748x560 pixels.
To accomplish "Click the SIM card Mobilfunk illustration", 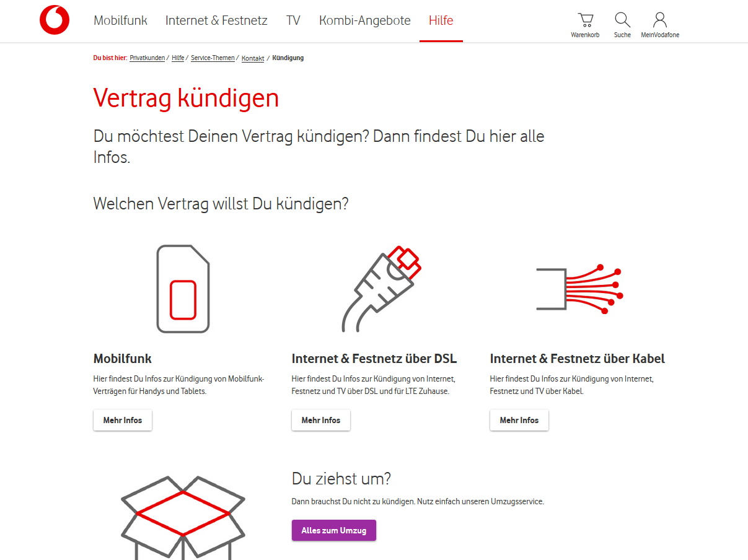I will pyautogui.click(x=183, y=289).
